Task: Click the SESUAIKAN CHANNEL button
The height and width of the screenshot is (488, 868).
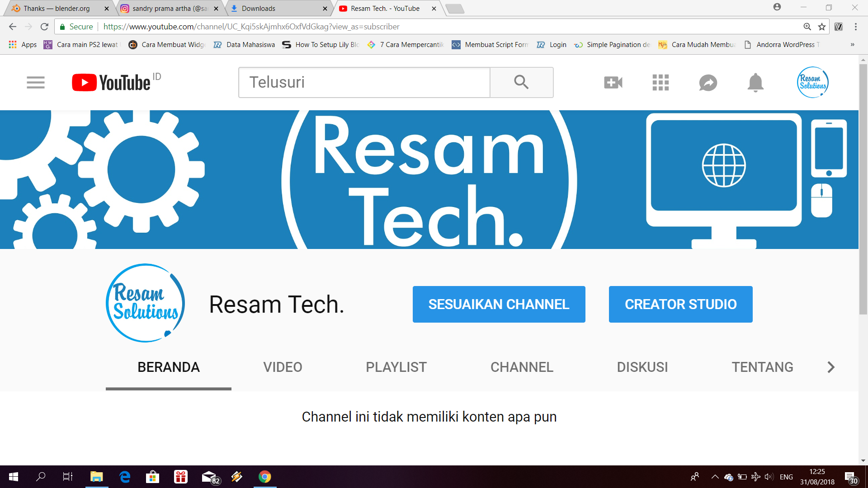Action: coord(499,304)
